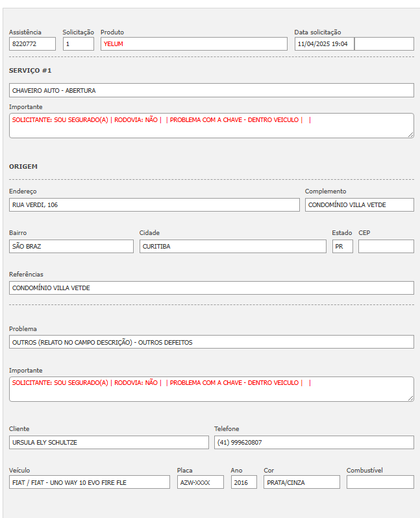
Task: Click the Assistência number field
Action: [x=32, y=44]
